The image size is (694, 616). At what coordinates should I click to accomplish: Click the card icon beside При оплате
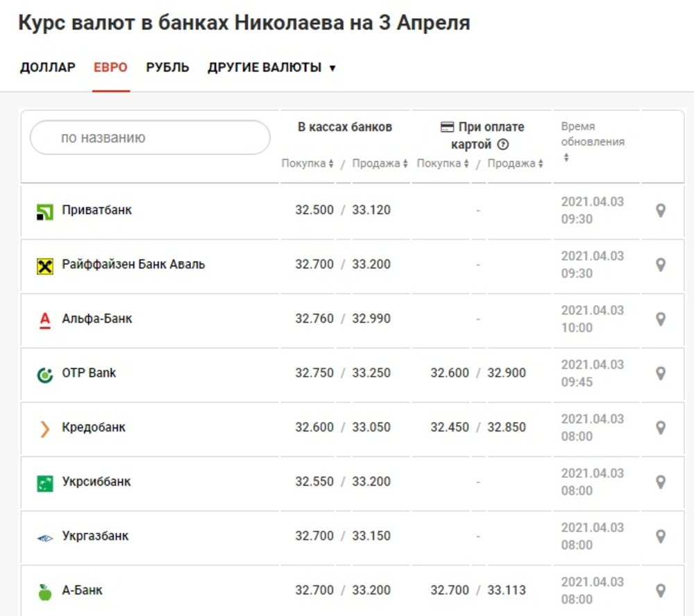coord(447,127)
